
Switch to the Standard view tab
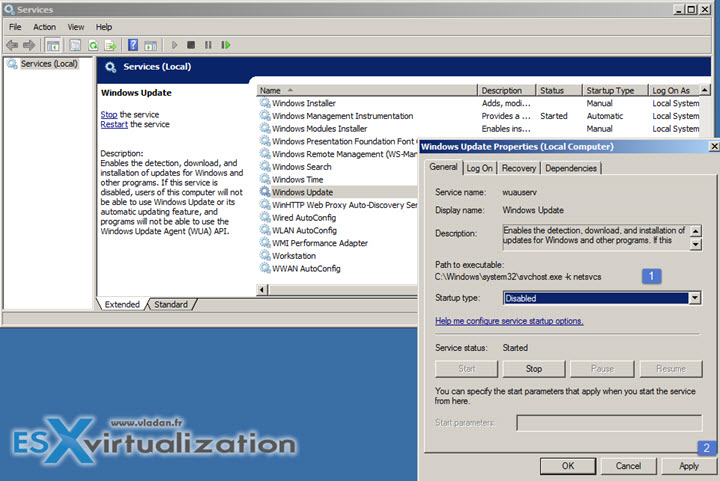171,304
